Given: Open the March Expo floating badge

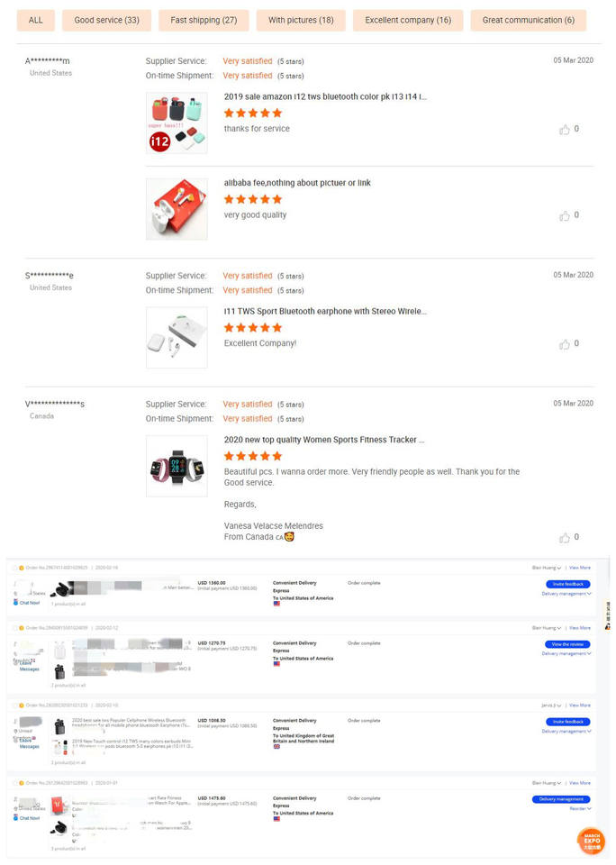Looking at the screenshot, I should point(590,841).
